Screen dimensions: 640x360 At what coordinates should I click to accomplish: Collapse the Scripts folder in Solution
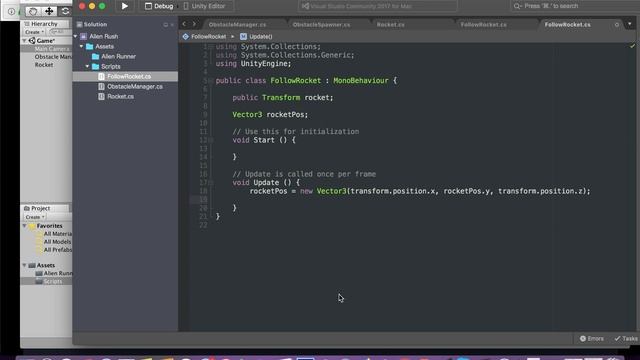87,66
